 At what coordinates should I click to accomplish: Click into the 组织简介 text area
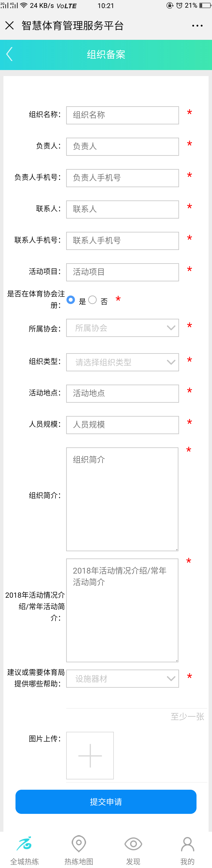click(x=122, y=499)
